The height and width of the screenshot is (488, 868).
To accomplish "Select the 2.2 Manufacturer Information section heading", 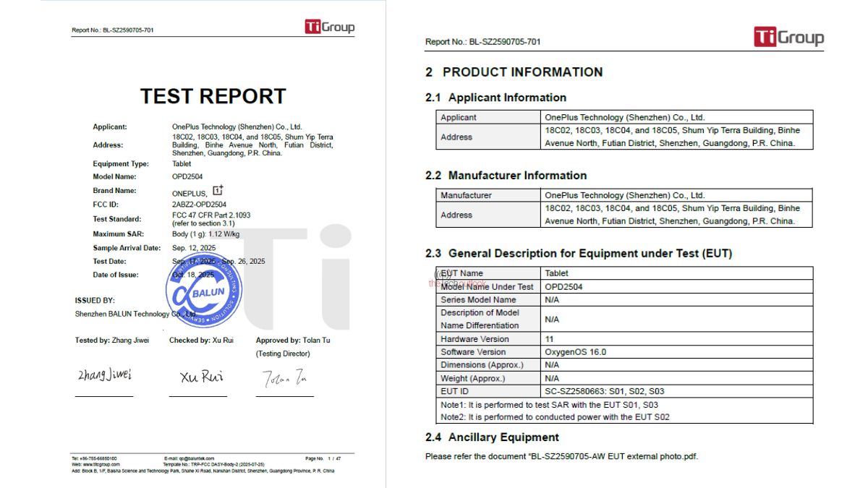I will tap(506, 176).
